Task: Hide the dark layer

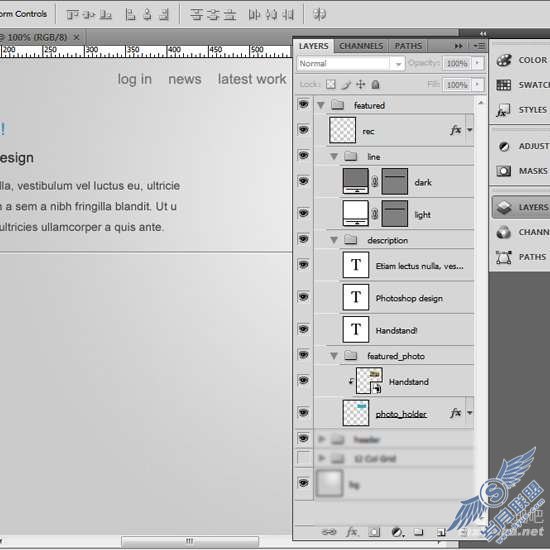Action: [x=303, y=181]
